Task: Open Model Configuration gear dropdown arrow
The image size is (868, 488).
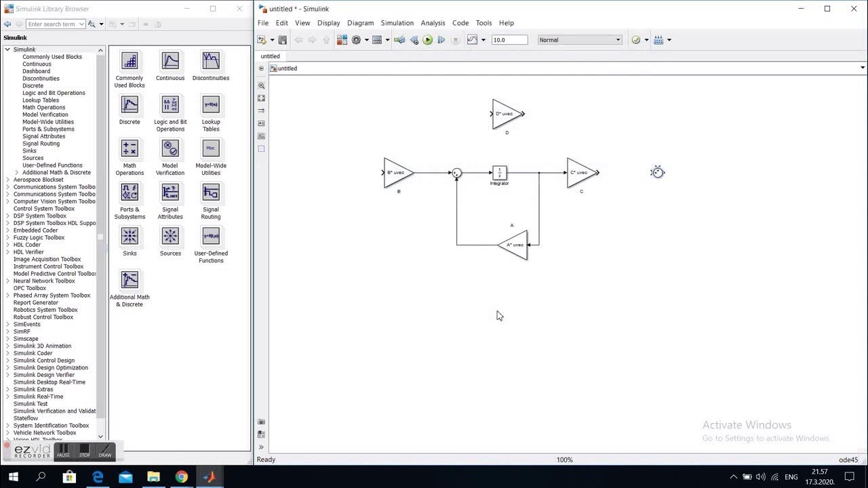Action: click(366, 40)
